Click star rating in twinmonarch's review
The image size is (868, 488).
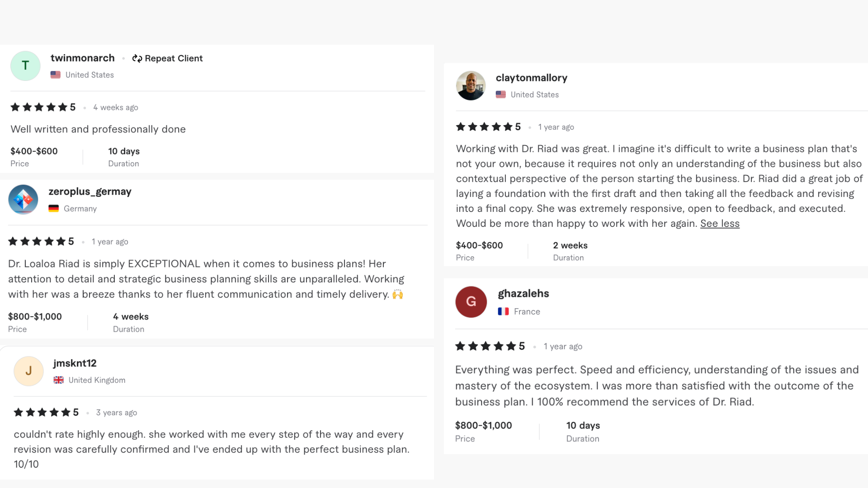pos(39,107)
